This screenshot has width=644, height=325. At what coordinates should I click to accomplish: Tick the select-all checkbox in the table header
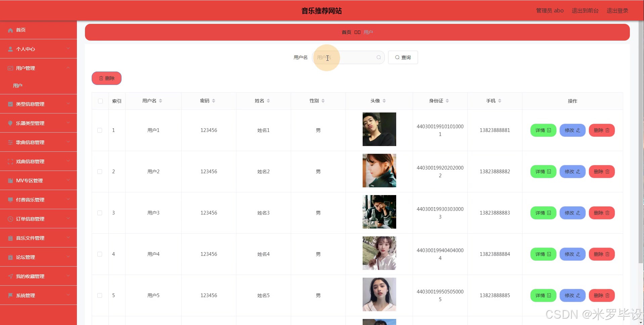[x=100, y=101]
